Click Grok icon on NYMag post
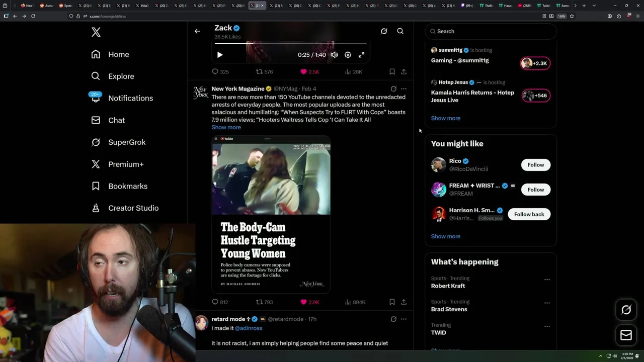 point(393,89)
